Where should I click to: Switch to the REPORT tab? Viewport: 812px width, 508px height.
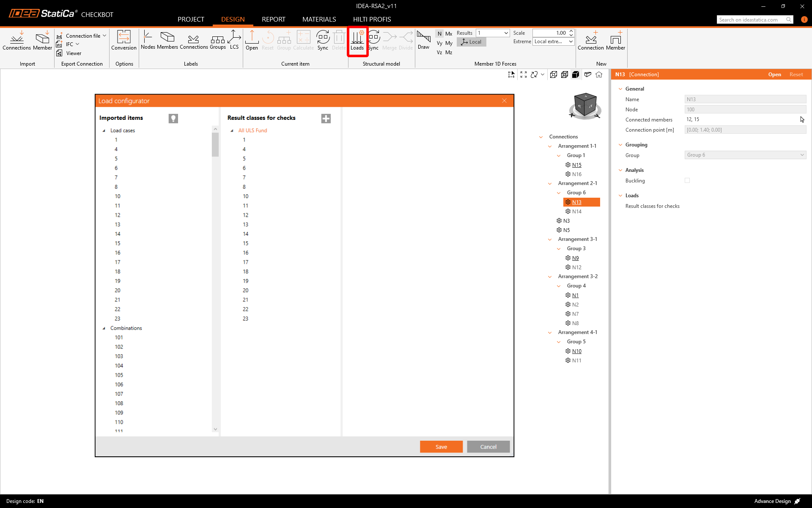coord(273,19)
